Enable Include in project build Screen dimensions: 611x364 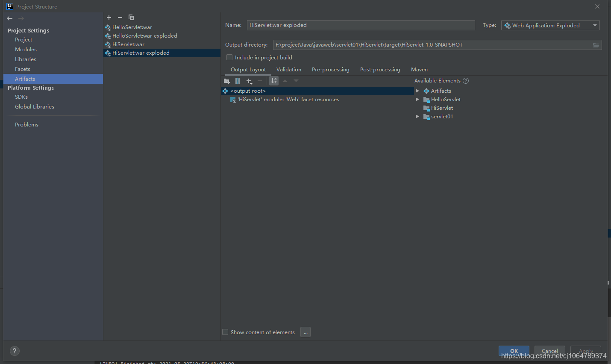[x=229, y=57]
